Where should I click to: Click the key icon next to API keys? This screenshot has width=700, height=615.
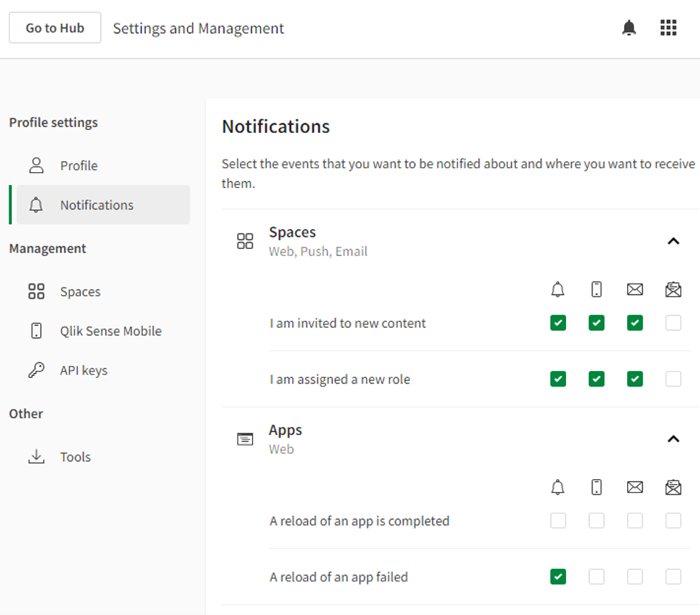[34, 370]
